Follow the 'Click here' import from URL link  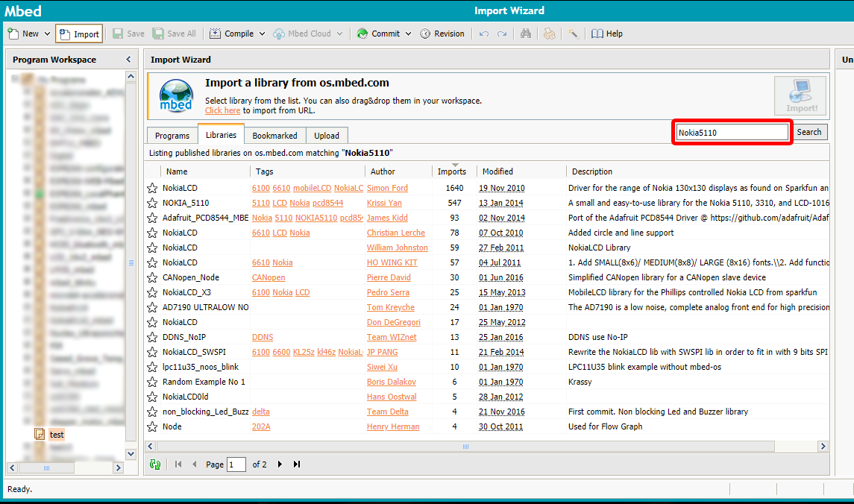pos(222,110)
